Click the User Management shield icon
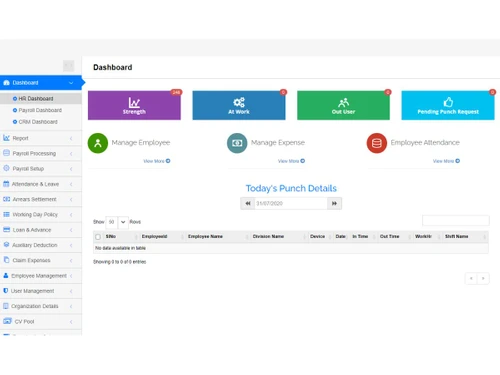Image resolution: width=500 pixels, height=375 pixels. (5, 291)
